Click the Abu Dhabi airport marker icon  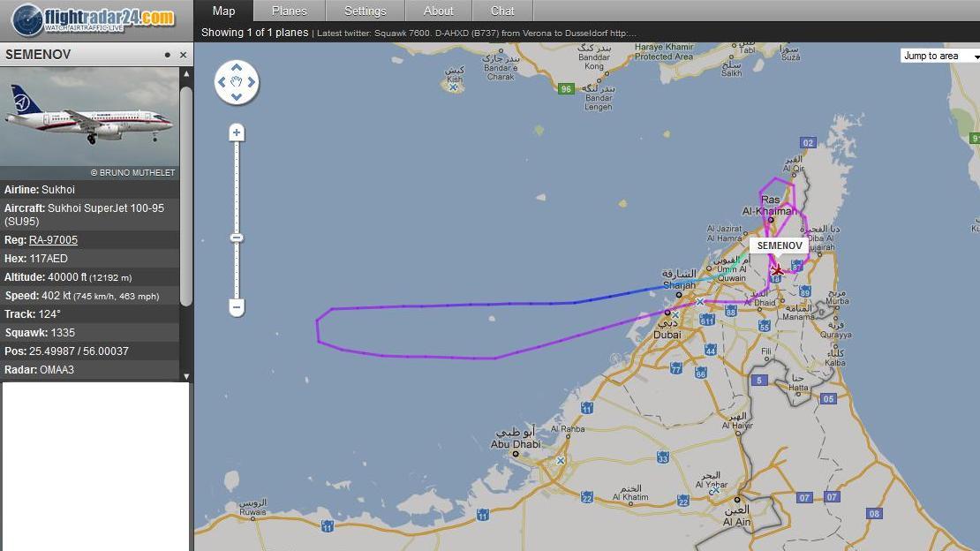click(560, 461)
